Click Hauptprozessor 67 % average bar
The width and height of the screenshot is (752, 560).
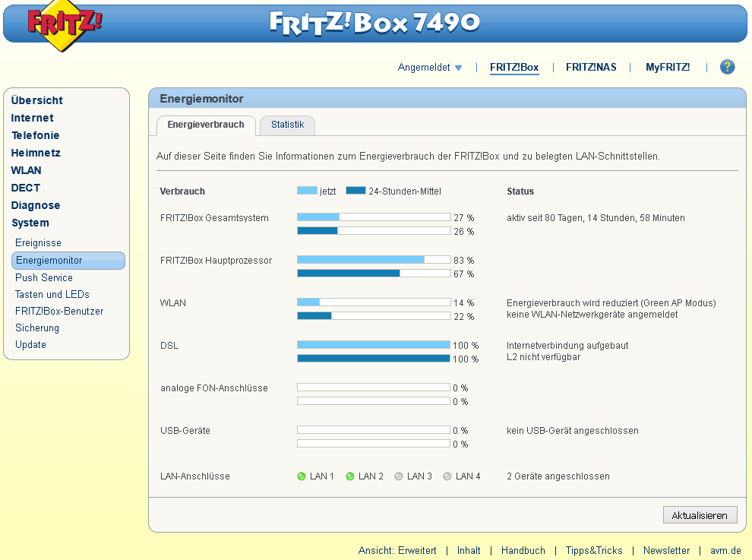pos(374,274)
